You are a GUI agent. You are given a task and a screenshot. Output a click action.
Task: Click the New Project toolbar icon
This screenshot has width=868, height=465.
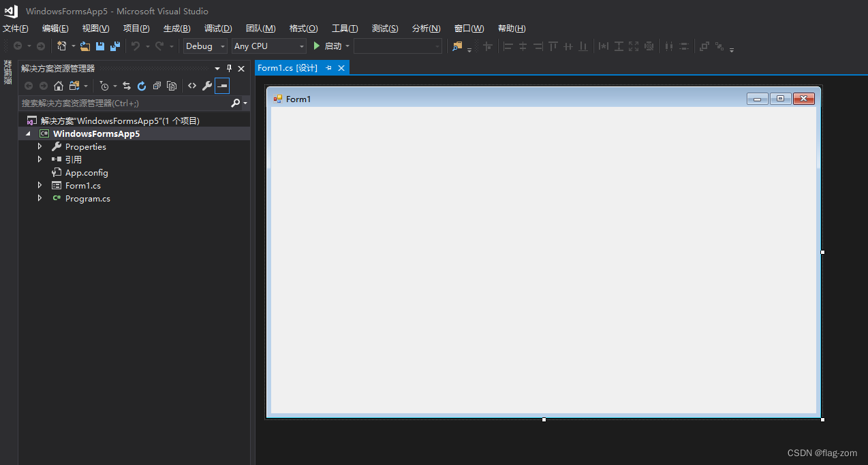point(61,46)
